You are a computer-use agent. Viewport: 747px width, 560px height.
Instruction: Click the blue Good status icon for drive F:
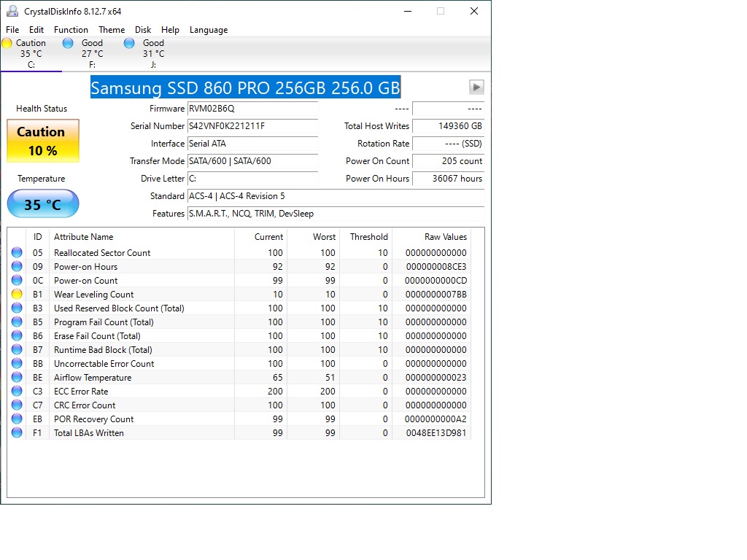(68, 43)
